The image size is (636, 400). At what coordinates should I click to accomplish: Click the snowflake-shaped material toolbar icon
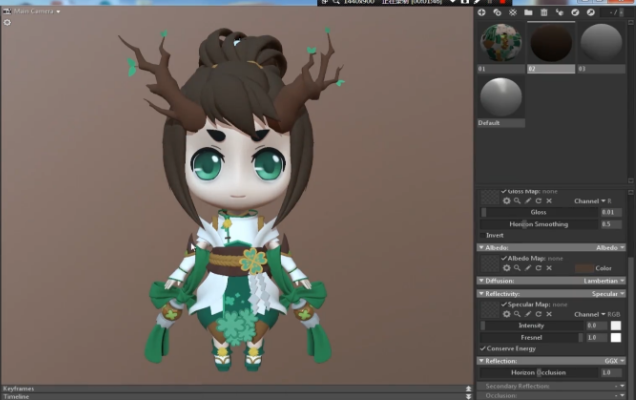(513, 13)
